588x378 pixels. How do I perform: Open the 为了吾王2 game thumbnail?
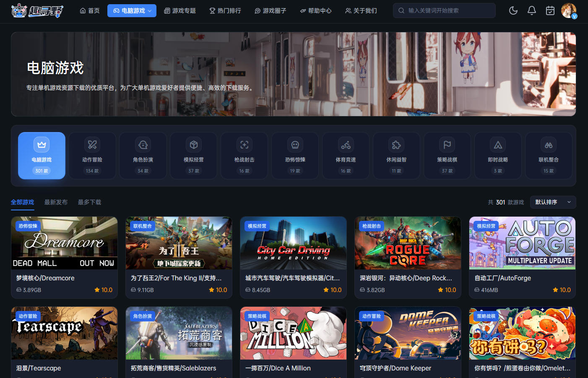pyautogui.click(x=179, y=243)
